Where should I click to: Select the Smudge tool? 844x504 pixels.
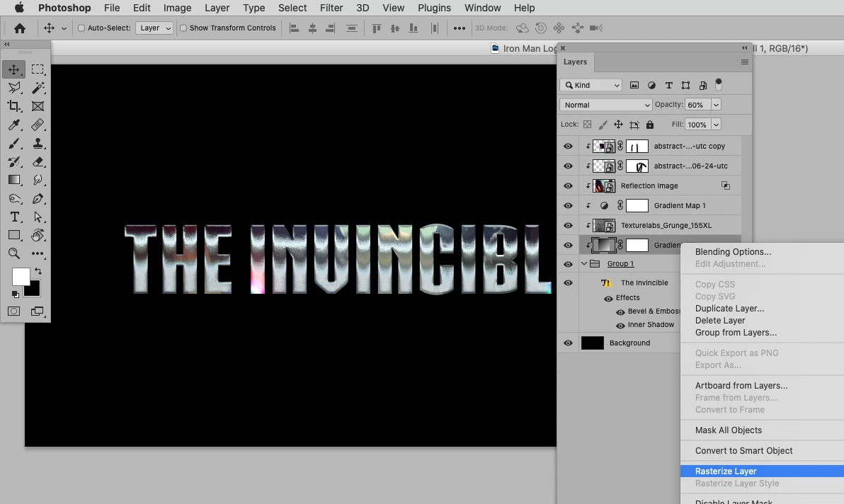pyautogui.click(x=38, y=181)
